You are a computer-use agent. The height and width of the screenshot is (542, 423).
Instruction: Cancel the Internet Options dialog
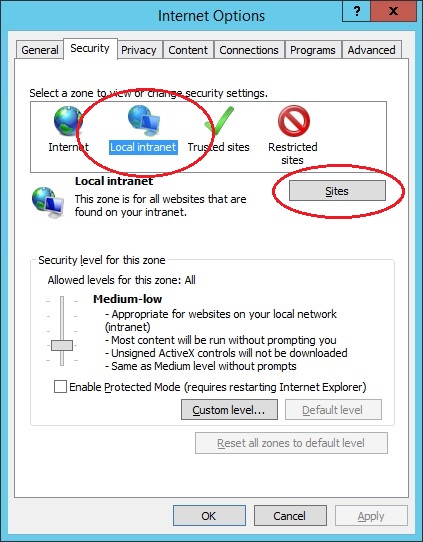point(290,516)
